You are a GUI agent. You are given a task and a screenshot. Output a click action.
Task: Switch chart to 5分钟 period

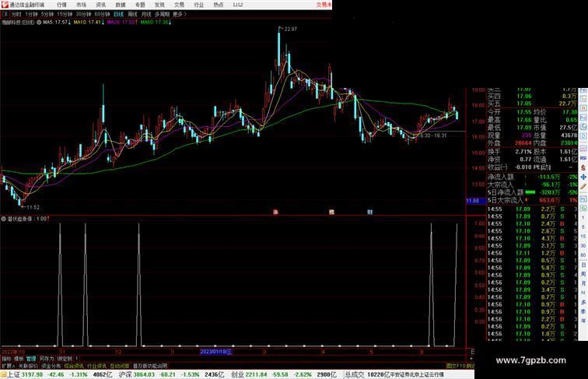(x=47, y=14)
